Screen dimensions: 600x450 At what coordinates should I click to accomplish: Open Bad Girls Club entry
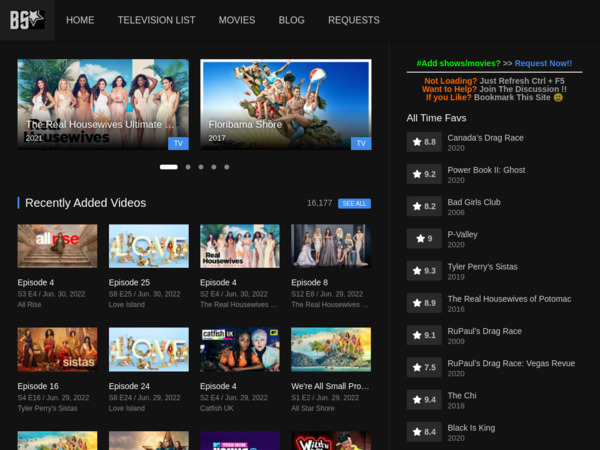[x=474, y=202]
